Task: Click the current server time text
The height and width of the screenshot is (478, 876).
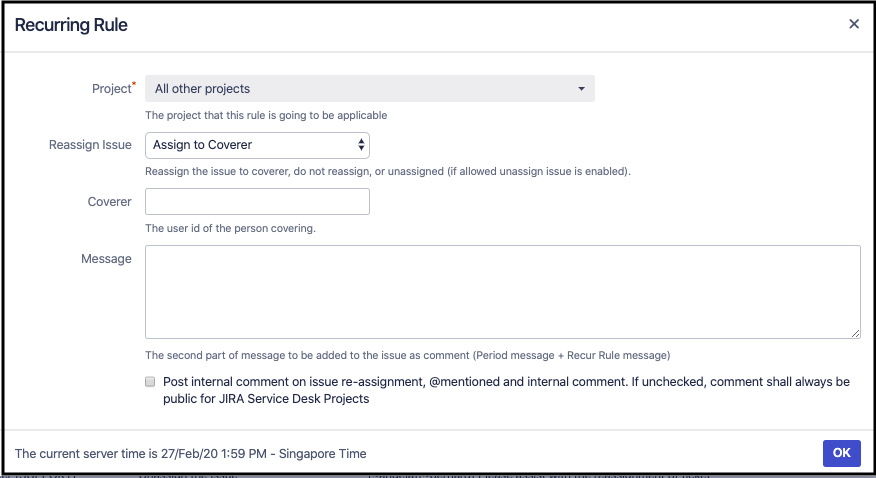Action: point(190,453)
